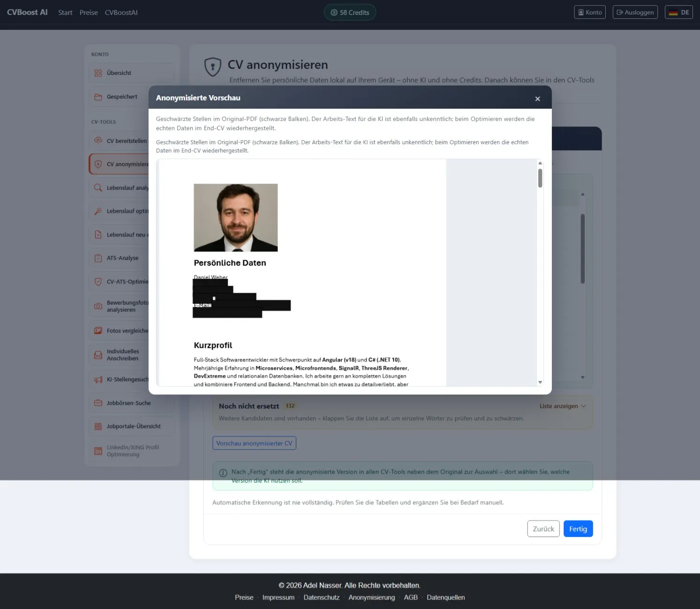Click the LinkedIn/XING Profil icon
The width and height of the screenshot is (700, 609).
point(98,451)
